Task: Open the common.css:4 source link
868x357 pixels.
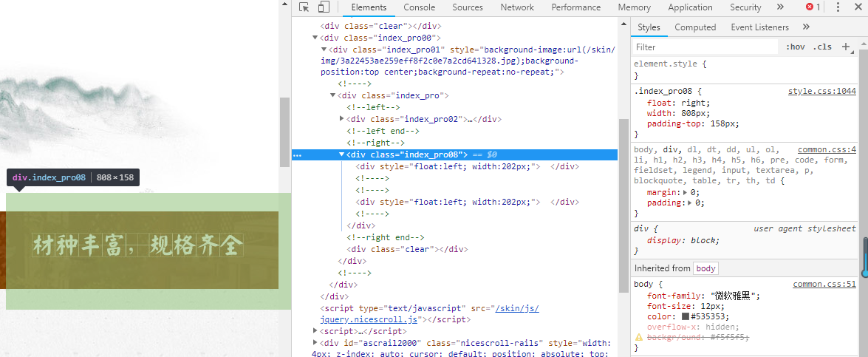Action: point(827,149)
